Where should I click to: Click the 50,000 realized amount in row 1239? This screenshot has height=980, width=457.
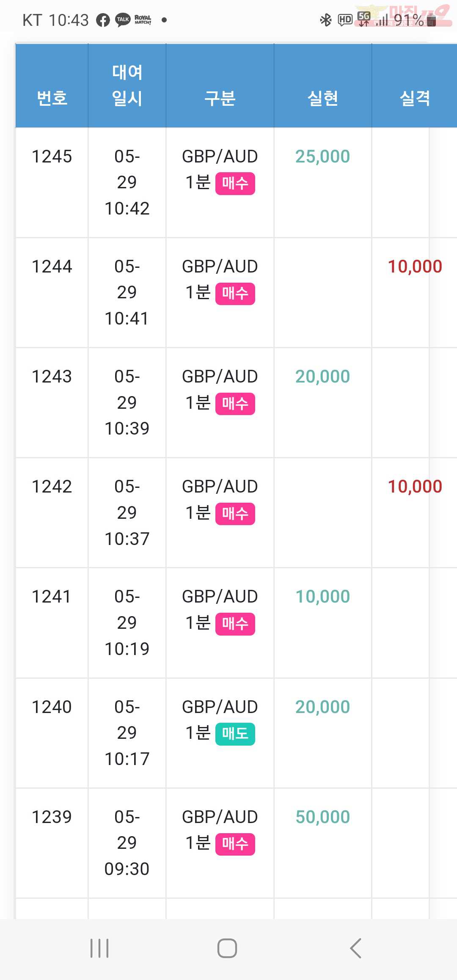[x=323, y=817]
